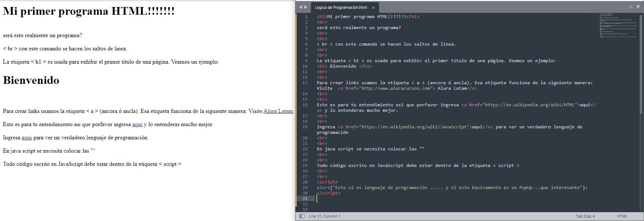
Task: Click the Line 31, Column 1 status indicator
Action: tap(325, 216)
